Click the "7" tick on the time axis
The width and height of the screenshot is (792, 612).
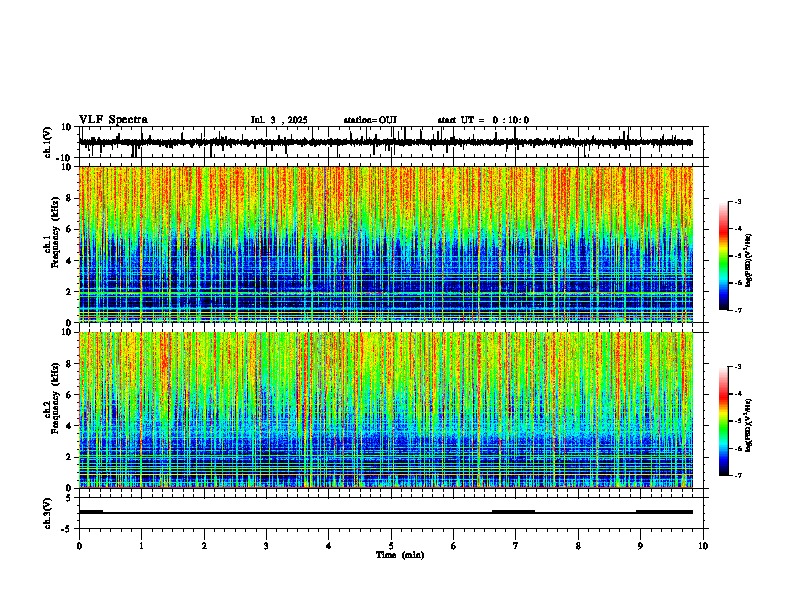516,546
